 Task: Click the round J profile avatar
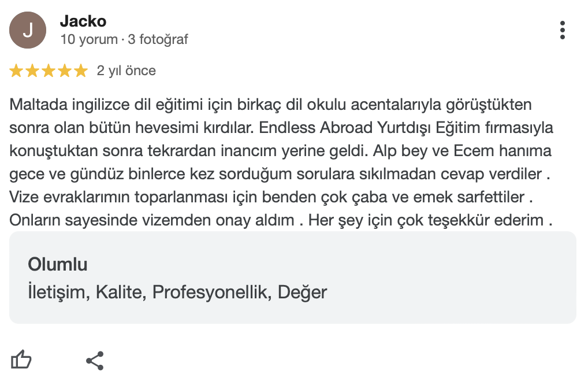coord(28,30)
